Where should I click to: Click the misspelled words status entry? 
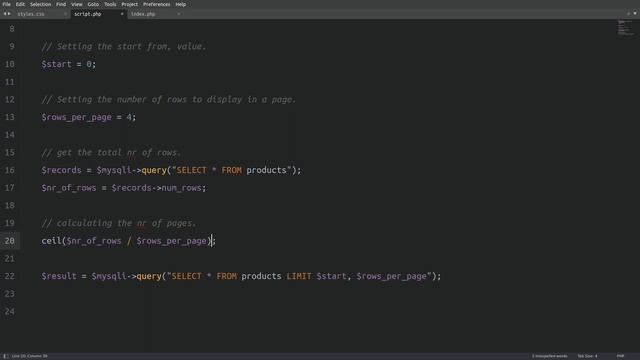tap(549, 356)
